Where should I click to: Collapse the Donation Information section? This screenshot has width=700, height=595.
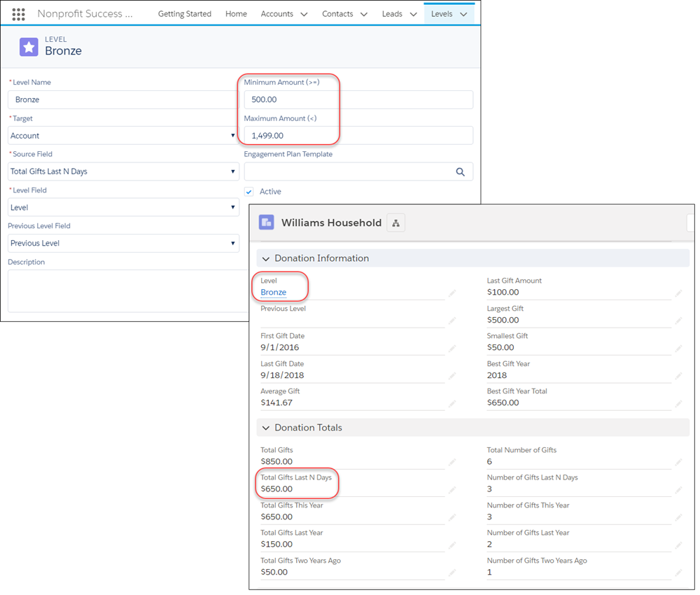coord(266,259)
